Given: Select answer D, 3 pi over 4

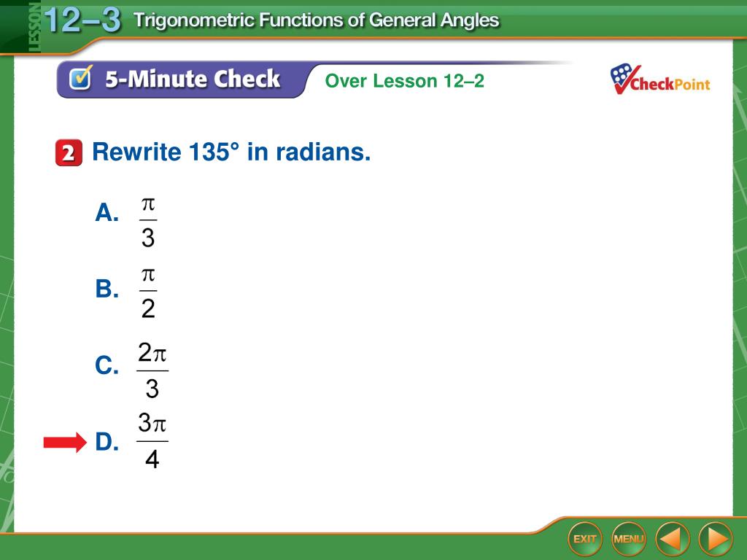Looking at the screenshot, I should pyautogui.click(x=131, y=441).
